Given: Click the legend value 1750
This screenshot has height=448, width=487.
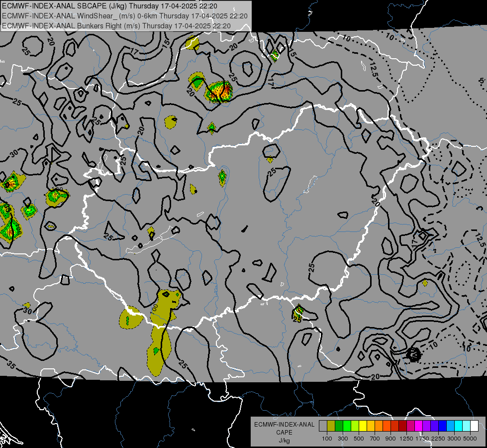Looking at the screenshot, I should pyautogui.click(x=422, y=439).
